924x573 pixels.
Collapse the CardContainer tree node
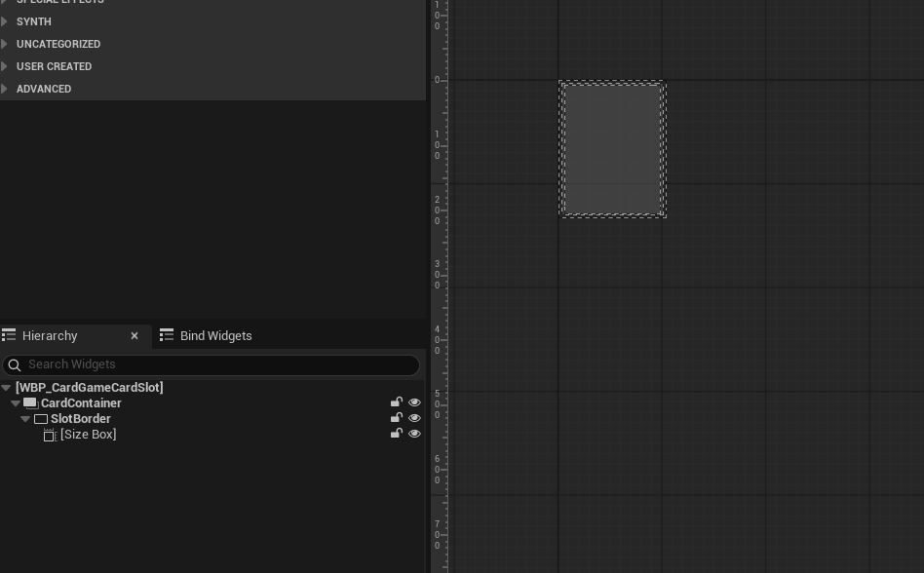(x=16, y=403)
